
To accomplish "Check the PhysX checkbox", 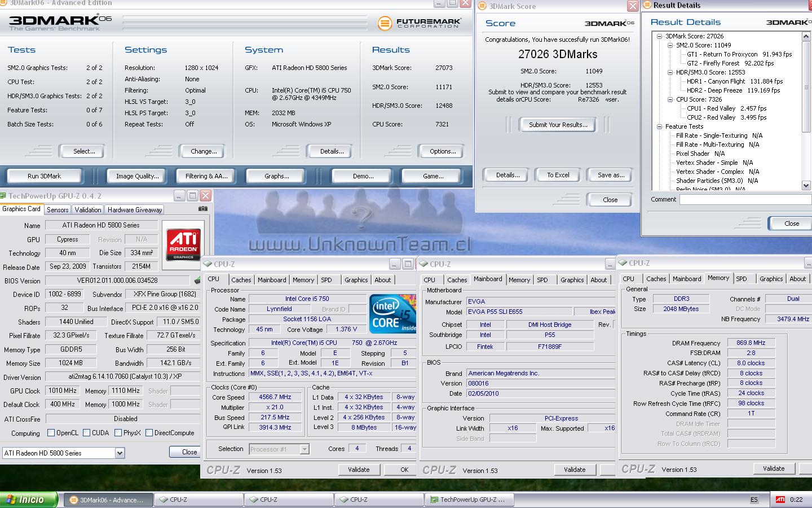I will point(118,433).
